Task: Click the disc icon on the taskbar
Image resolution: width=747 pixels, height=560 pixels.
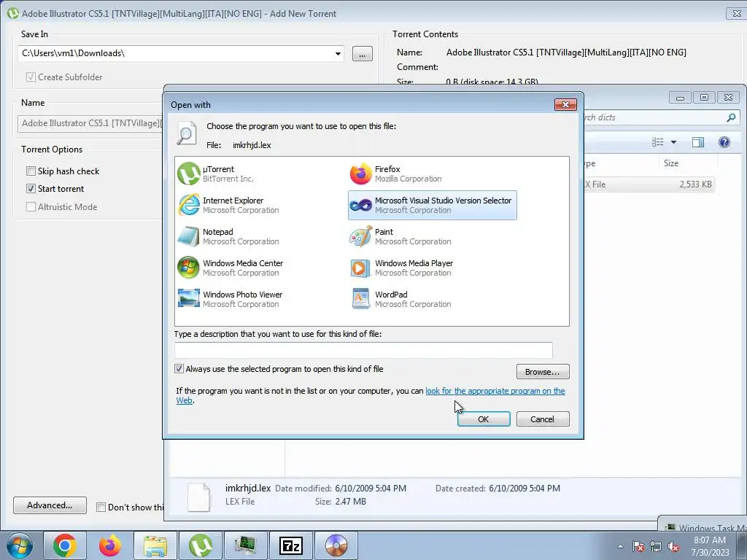Action: (336, 545)
